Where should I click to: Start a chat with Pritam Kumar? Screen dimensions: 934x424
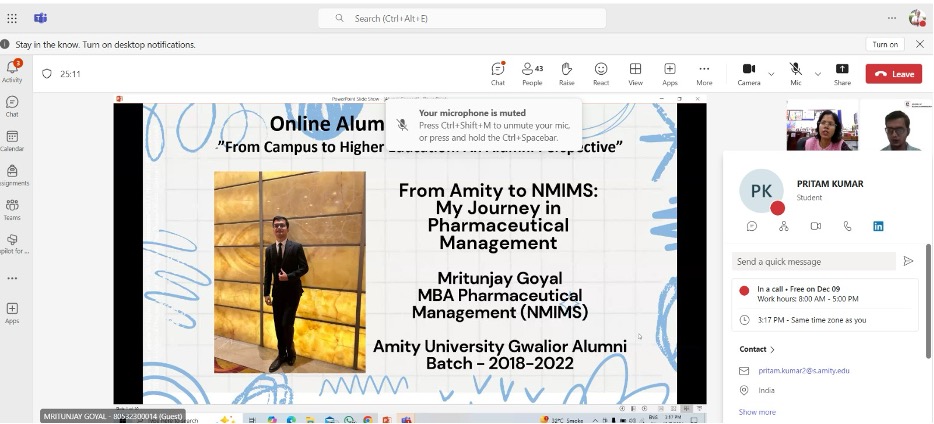[x=752, y=226]
